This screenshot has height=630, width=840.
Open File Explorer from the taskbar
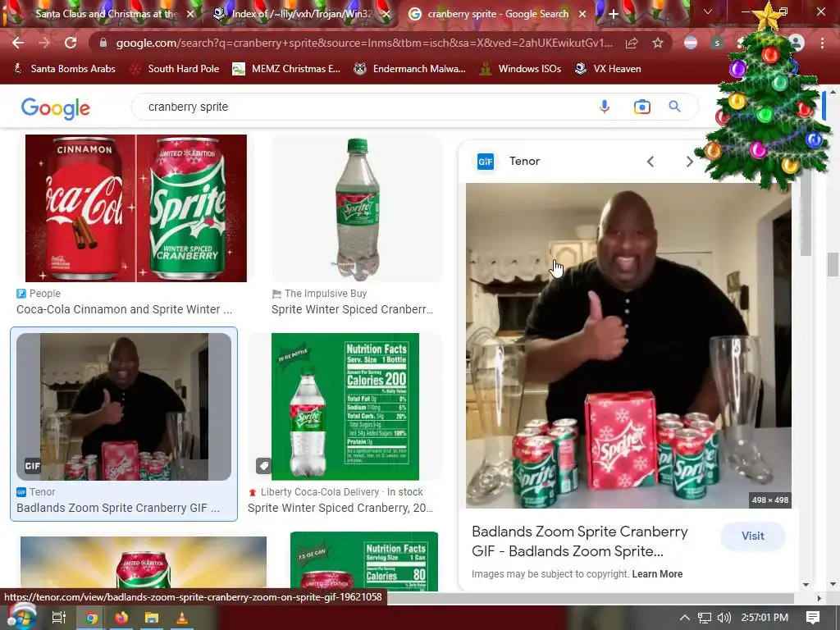pyautogui.click(x=152, y=618)
